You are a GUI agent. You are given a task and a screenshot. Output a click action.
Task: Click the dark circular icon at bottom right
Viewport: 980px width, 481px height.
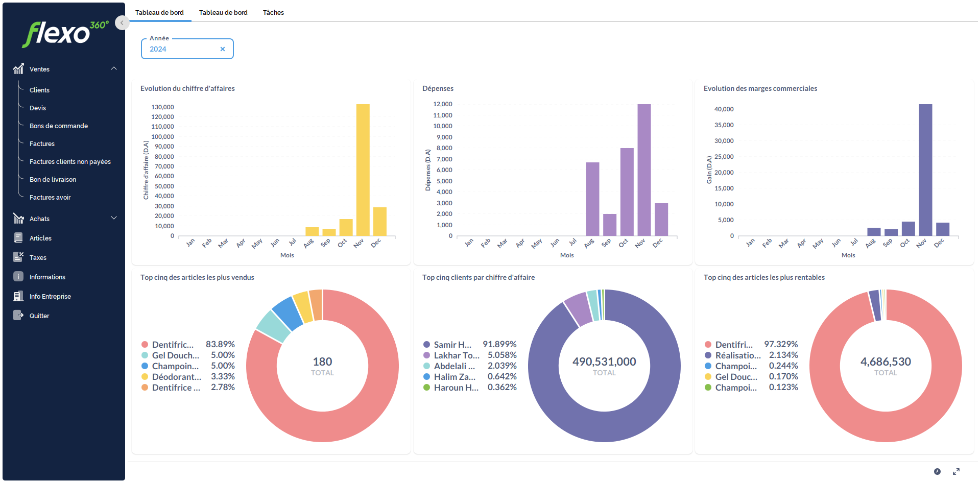tap(937, 471)
